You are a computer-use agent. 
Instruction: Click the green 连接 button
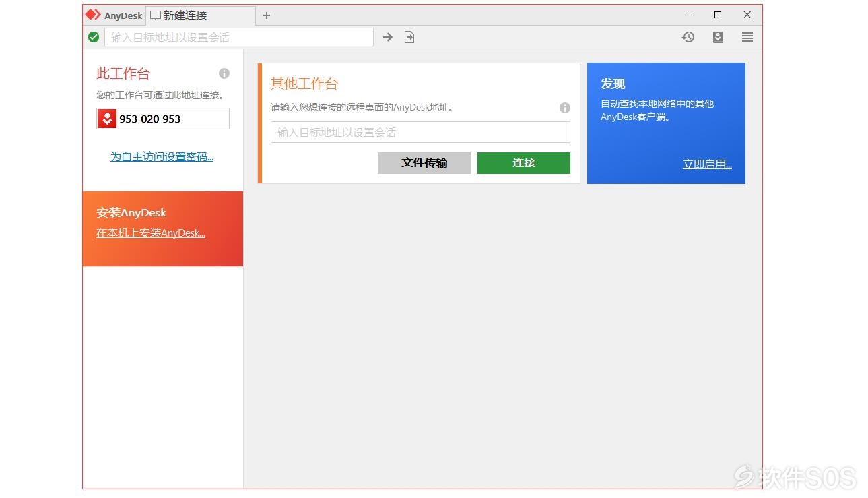524,163
